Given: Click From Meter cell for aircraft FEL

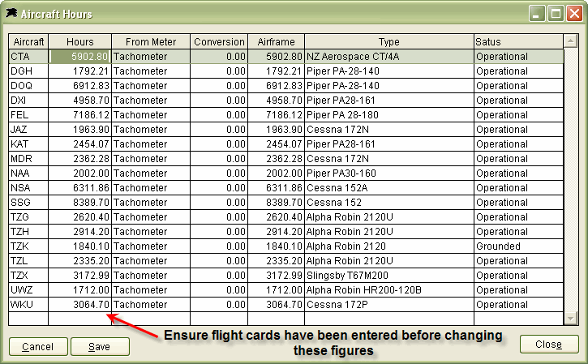Looking at the screenshot, I should (151, 115).
